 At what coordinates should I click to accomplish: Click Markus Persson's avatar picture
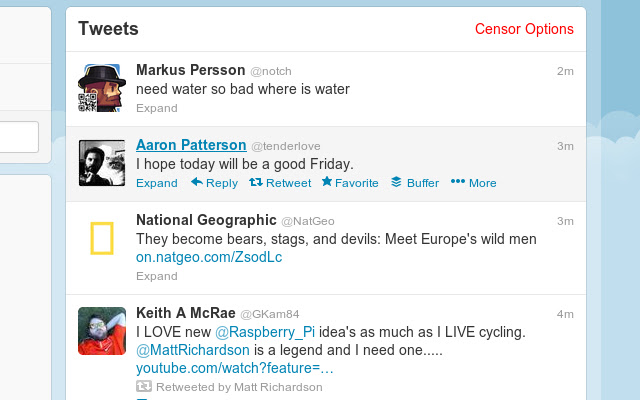click(102, 88)
